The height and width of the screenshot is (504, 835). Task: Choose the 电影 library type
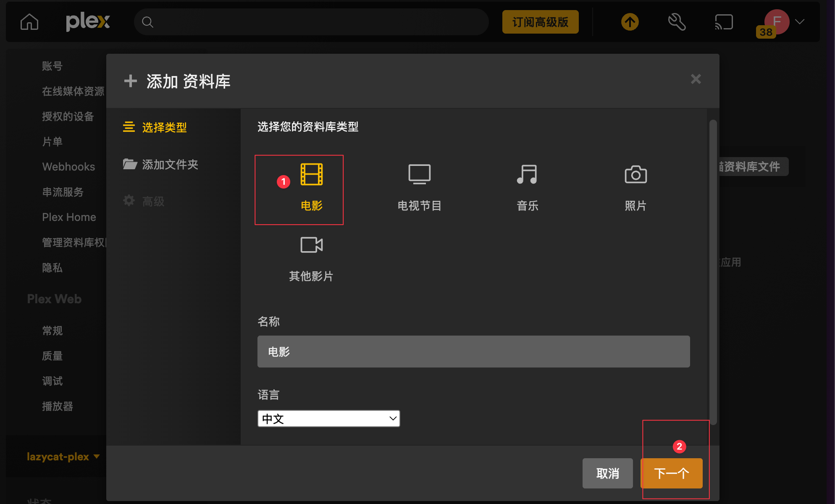(x=312, y=187)
